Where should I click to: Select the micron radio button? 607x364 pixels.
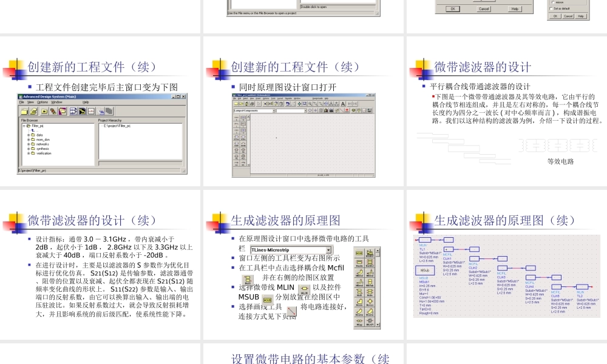point(553,2)
